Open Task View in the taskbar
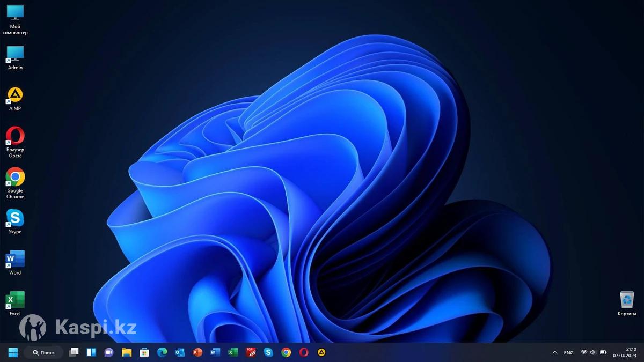Viewport: 644px width, 362px height. tap(74, 352)
